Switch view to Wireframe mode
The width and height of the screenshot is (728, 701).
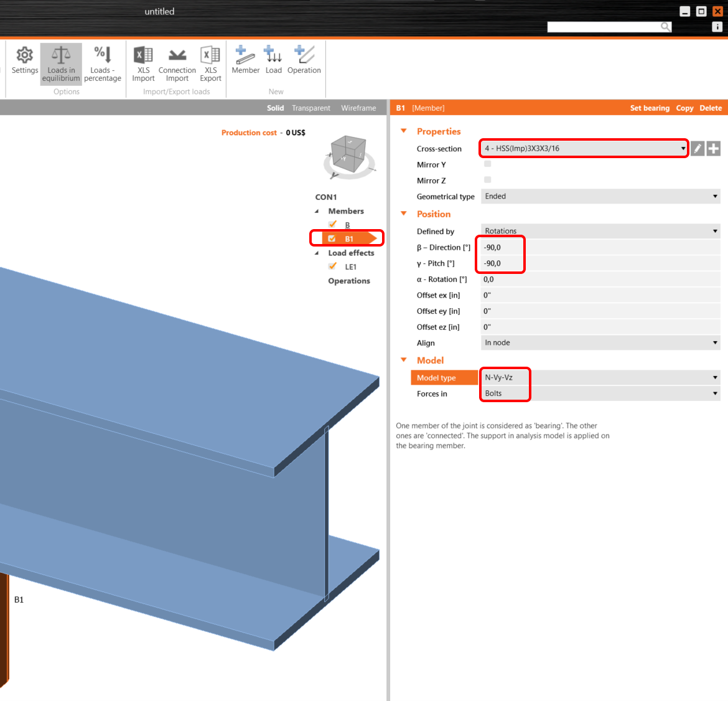(x=358, y=108)
